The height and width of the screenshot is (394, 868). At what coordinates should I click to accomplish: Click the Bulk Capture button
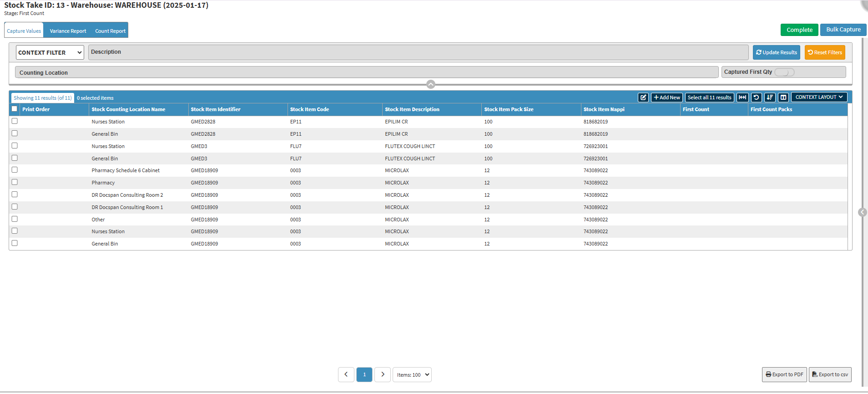(843, 30)
